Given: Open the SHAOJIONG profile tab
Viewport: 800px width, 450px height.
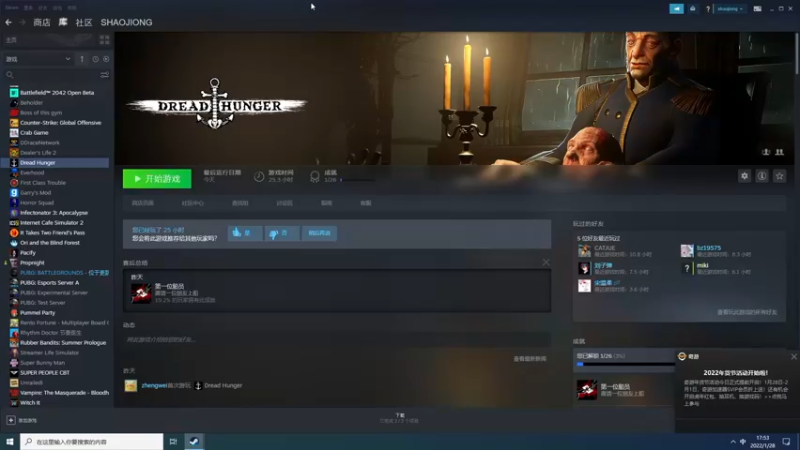Looking at the screenshot, I should pyautogui.click(x=126, y=22).
